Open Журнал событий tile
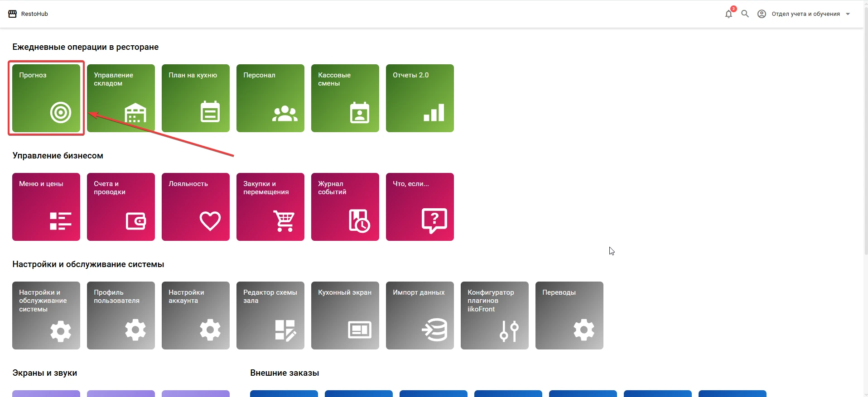The image size is (868, 397). 345,207
